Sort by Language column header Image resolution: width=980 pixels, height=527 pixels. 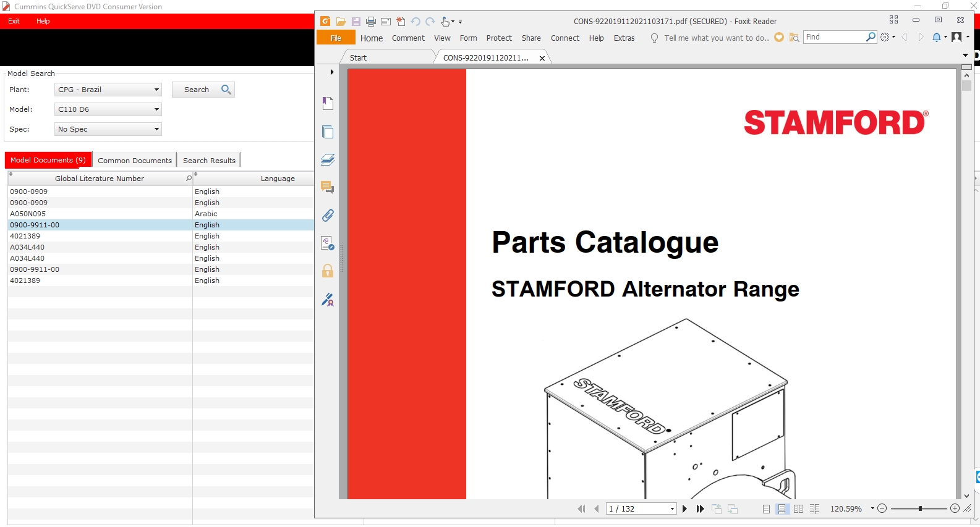pos(278,179)
